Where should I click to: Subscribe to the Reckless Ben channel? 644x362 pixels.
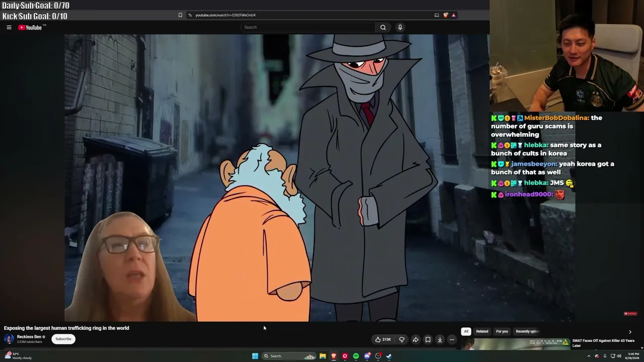coord(63,339)
